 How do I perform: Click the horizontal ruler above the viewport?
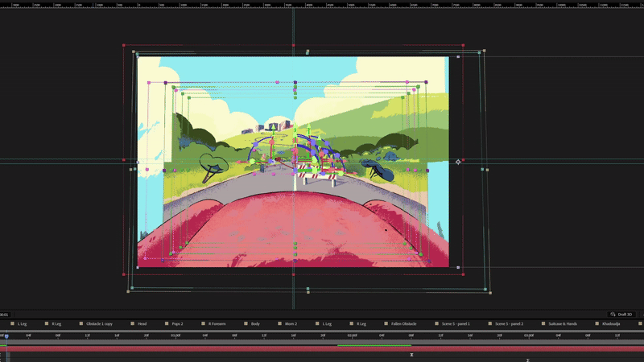tap(322, 5)
